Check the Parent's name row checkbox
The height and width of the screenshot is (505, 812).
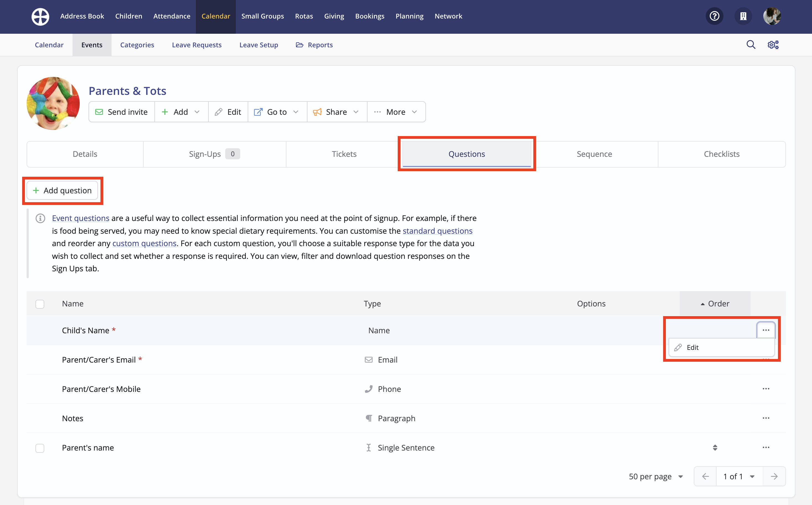[40, 448]
